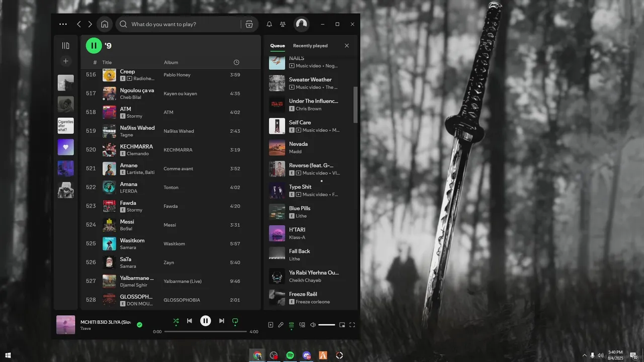Close the Queue panel
The height and width of the screenshot is (362, 644).
tap(347, 46)
